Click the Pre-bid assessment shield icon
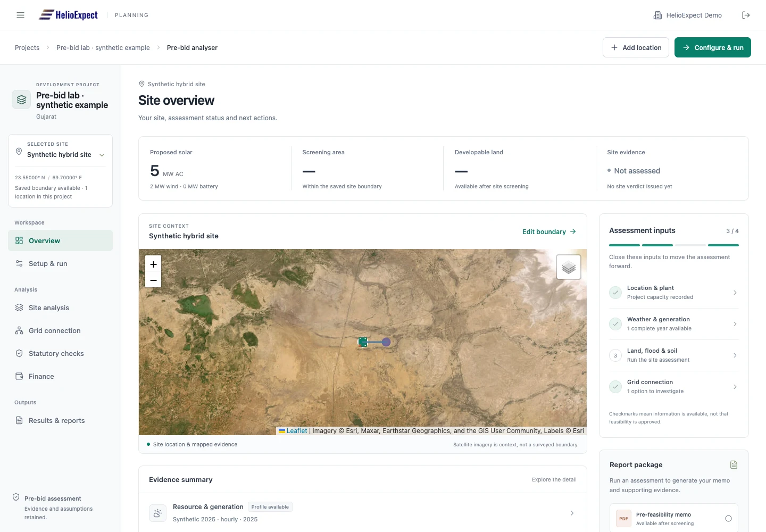 click(x=16, y=497)
